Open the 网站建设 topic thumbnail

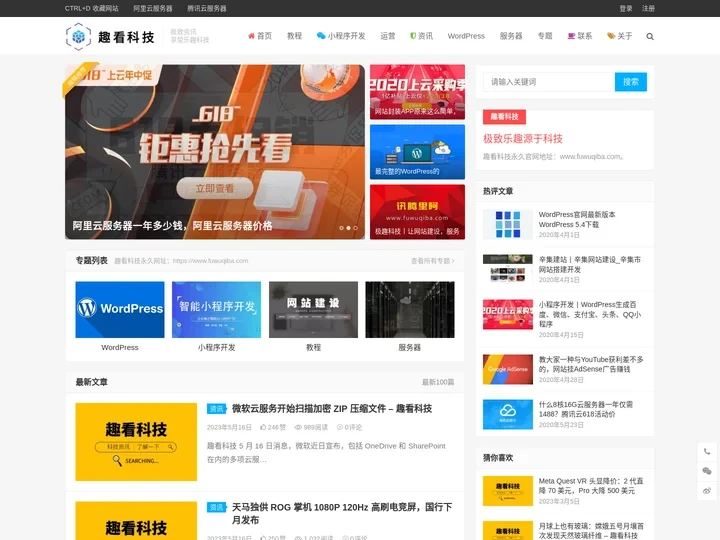pos(313,309)
